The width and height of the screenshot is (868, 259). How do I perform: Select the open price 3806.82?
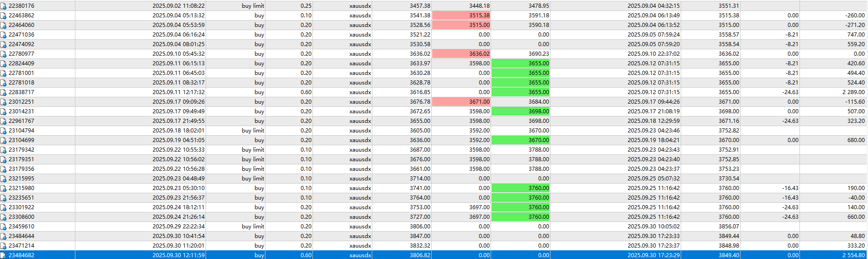coord(420,255)
